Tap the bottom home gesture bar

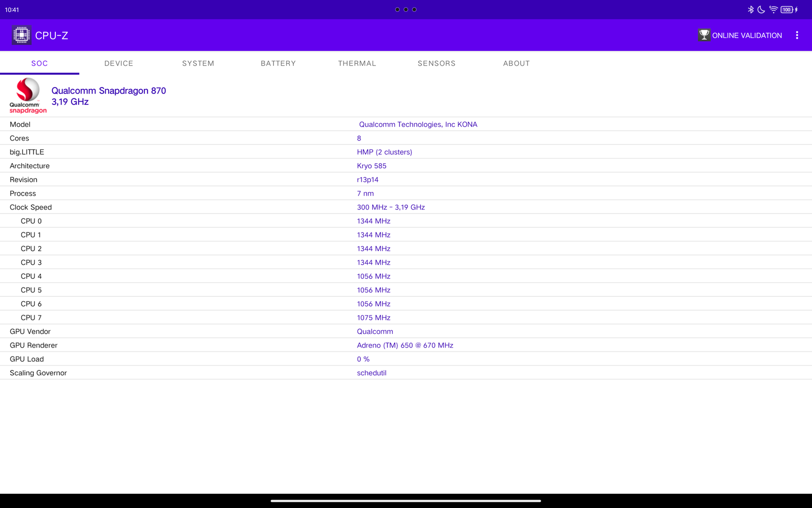pos(406,501)
